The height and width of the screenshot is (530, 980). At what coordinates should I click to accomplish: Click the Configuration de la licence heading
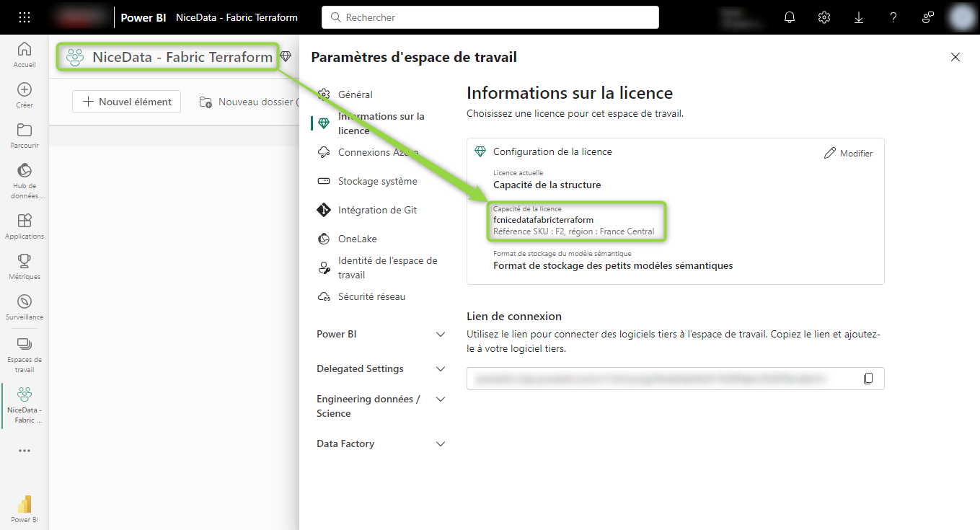point(552,152)
